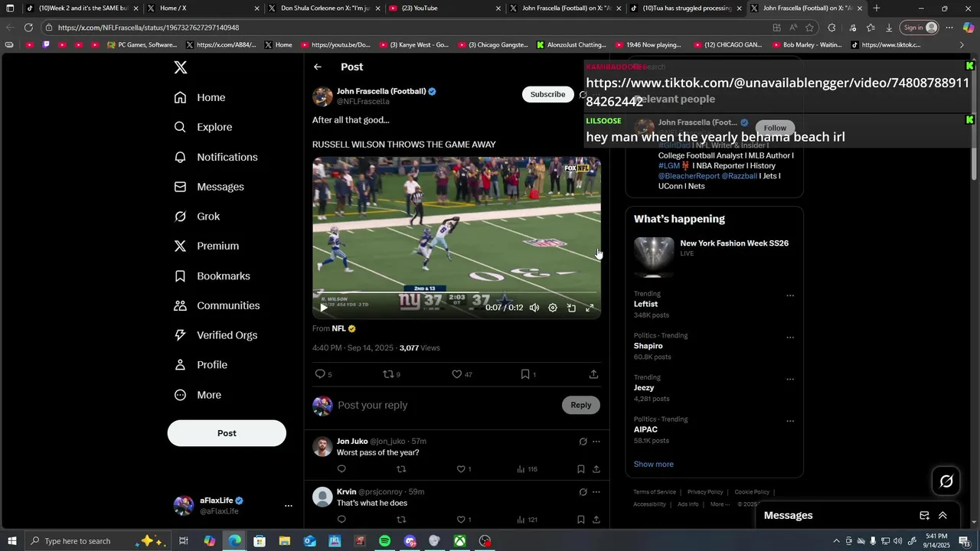Refresh the browser page
The width and height of the screenshot is (980, 551).
click(28, 28)
